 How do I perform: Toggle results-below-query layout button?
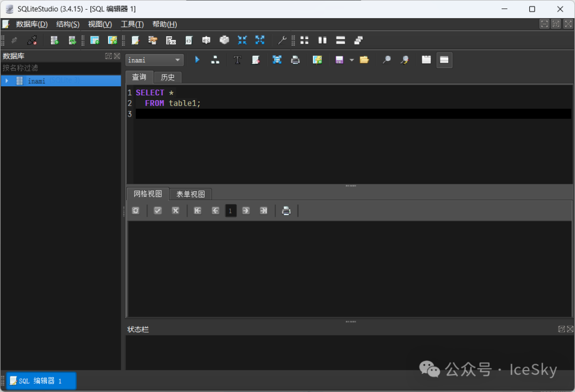pyautogui.click(x=444, y=60)
